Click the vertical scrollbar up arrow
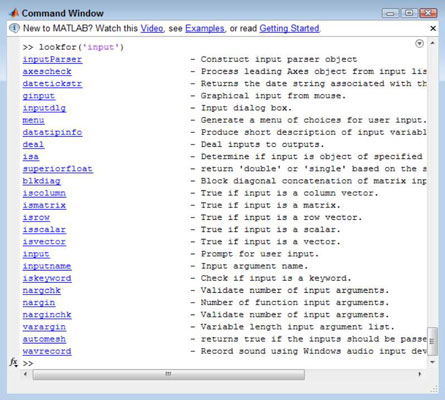Viewport: 445px width, 400px height. 432,43
